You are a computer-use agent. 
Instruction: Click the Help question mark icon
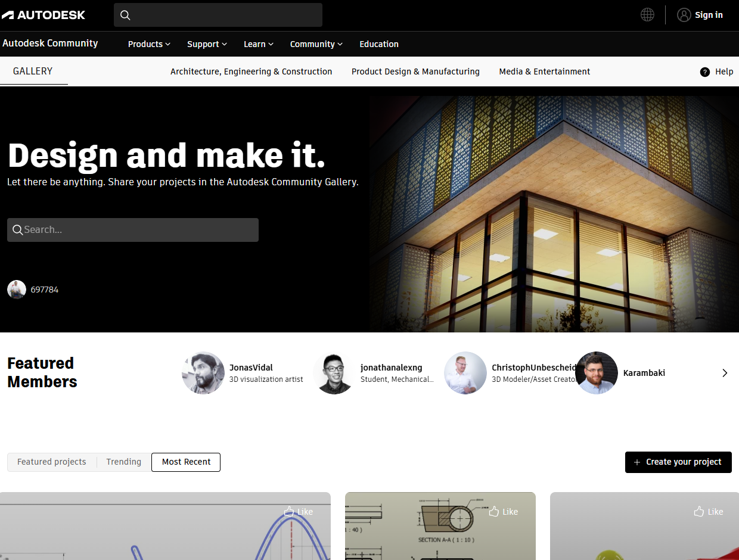click(704, 71)
